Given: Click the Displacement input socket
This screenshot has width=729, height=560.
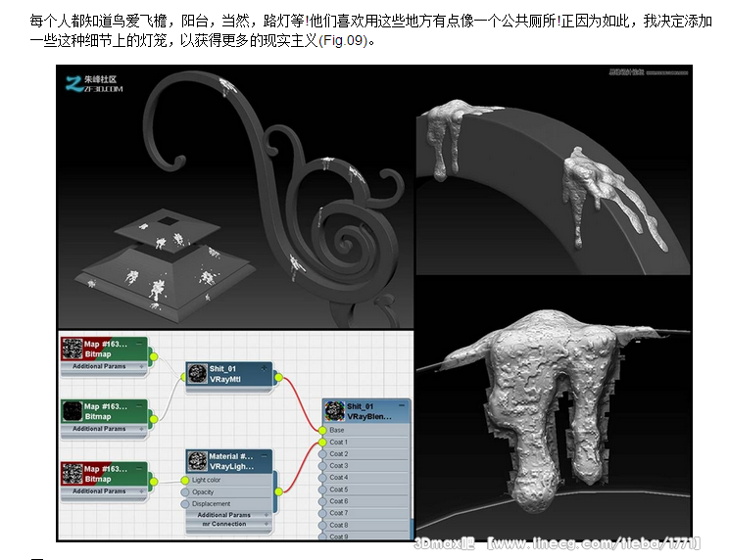Looking at the screenshot, I should (185, 504).
